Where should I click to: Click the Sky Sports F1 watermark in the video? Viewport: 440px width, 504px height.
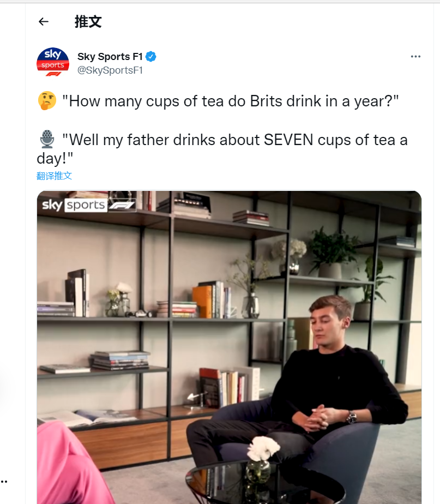pyautogui.click(x=88, y=205)
